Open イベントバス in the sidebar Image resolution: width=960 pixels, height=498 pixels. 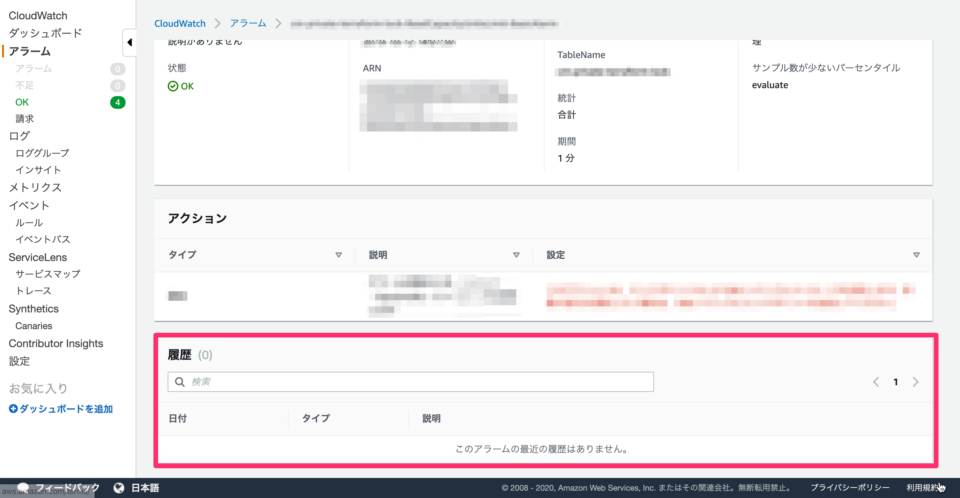[43, 239]
